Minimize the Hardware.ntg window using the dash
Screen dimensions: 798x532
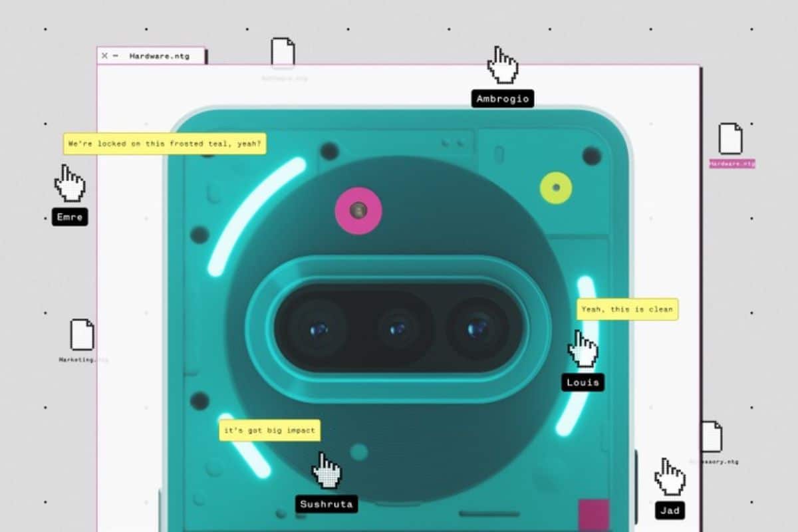click(116, 56)
